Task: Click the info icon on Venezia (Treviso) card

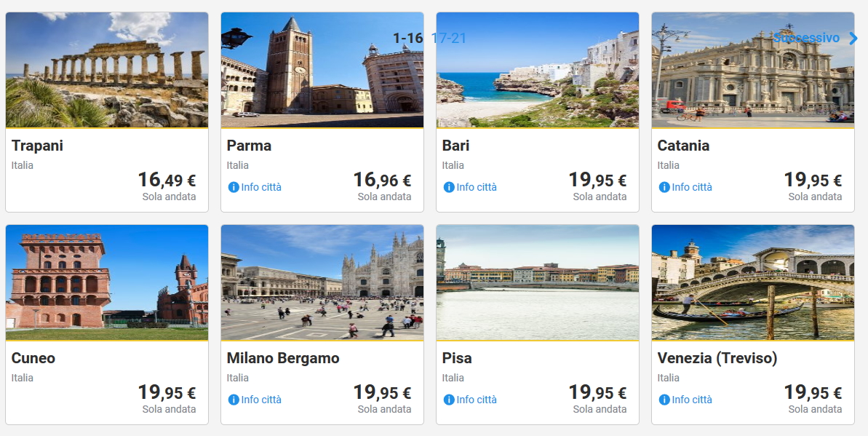Action: pyautogui.click(x=664, y=400)
